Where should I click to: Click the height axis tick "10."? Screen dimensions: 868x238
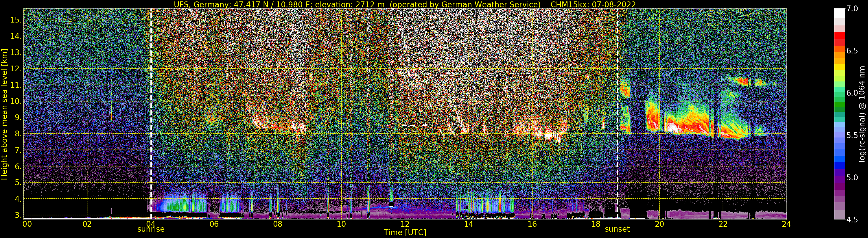coord(16,101)
